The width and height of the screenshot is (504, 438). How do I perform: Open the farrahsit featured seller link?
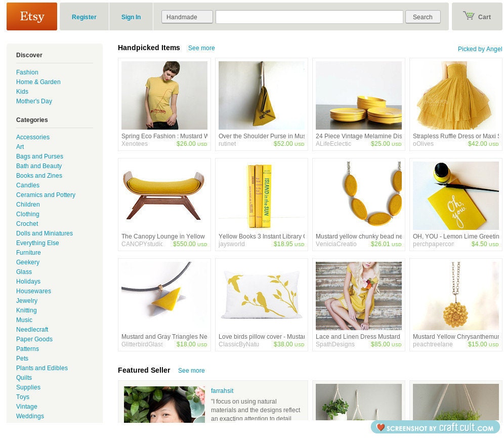[x=222, y=391]
